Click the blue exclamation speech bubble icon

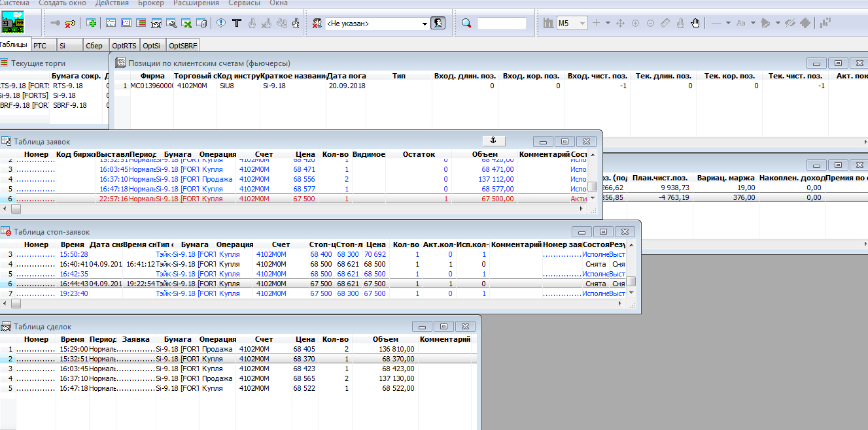pos(221,24)
